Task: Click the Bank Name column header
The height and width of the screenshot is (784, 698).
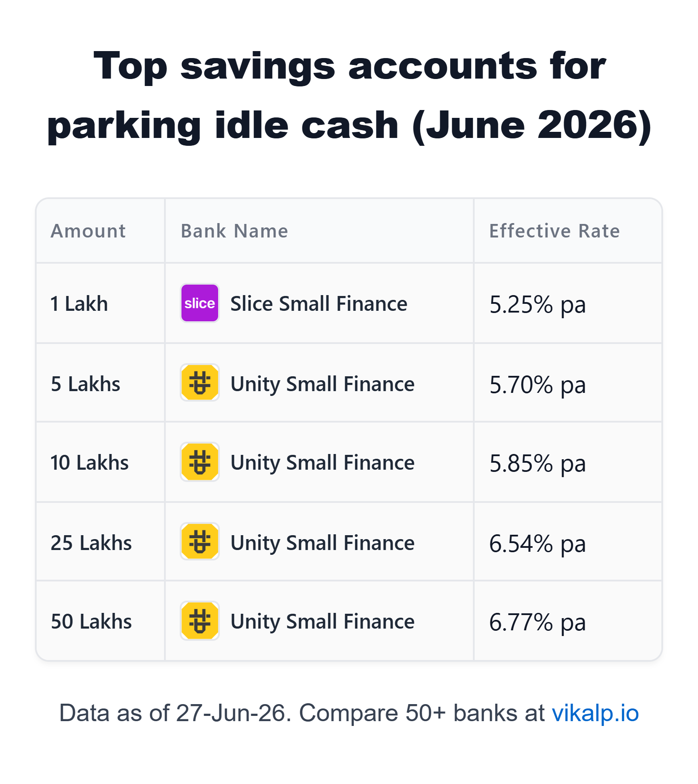Action: tap(234, 231)
